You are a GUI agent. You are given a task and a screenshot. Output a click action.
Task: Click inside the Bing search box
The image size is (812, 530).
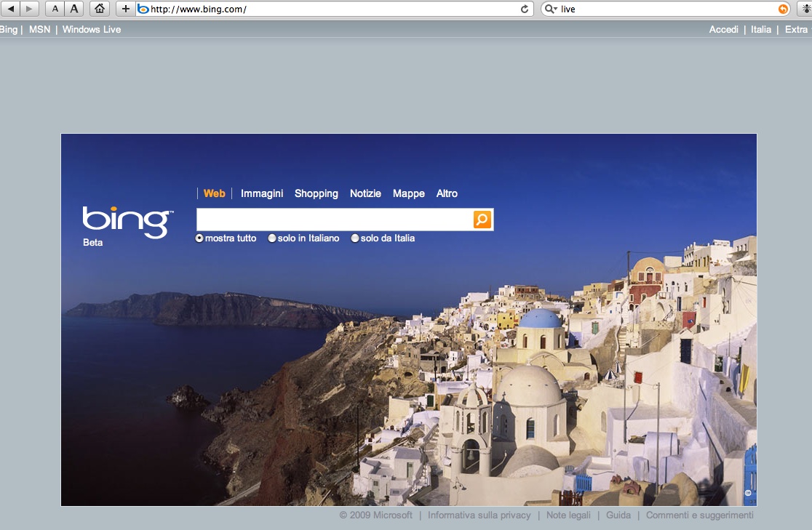334,220
